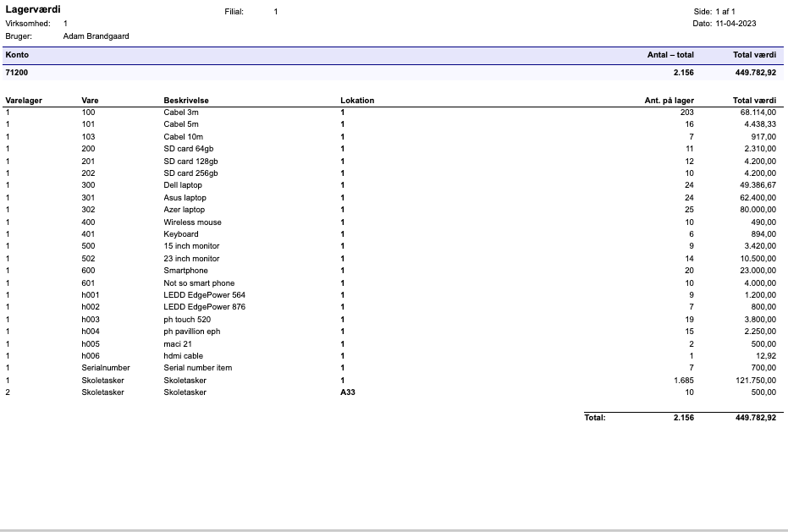Click item code 302
The image size is (788, 532).
tap(88, 210)
